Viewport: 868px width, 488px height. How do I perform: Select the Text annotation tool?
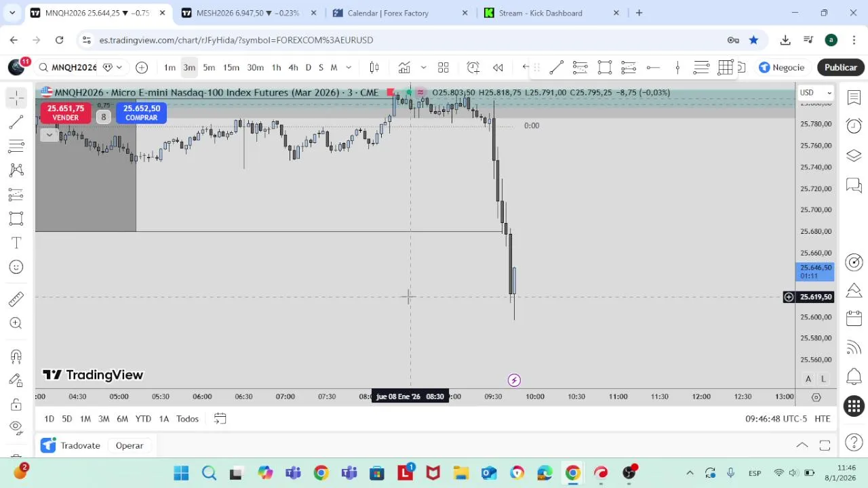point(16,243)
